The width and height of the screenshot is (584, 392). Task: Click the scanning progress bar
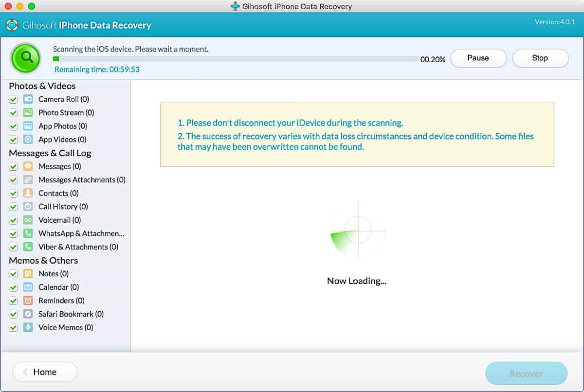(x=236, y=59)
